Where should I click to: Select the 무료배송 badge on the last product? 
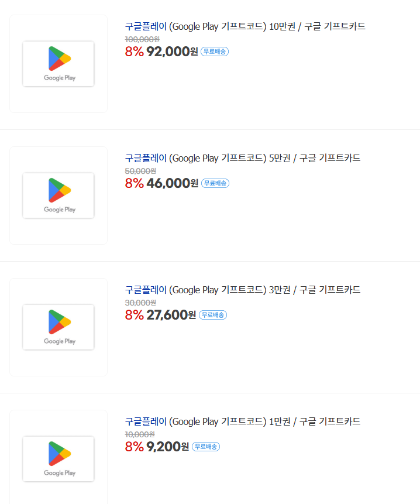tap(205, 446)
